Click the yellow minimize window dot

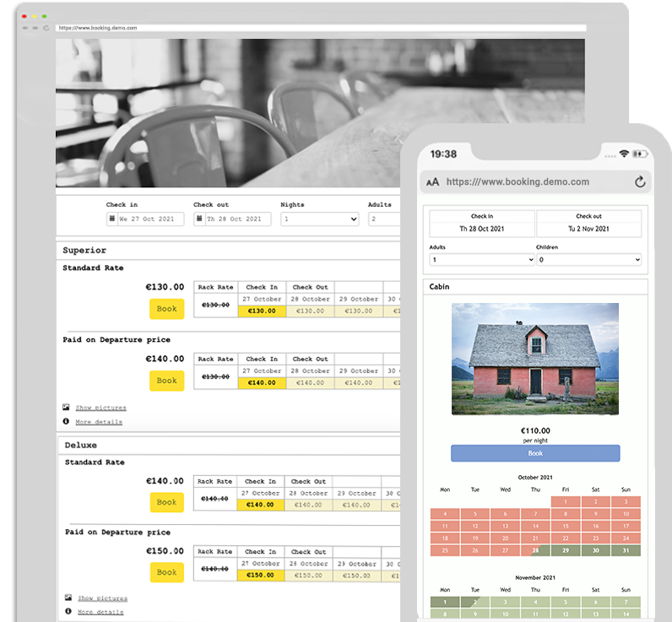pos(35,16)
